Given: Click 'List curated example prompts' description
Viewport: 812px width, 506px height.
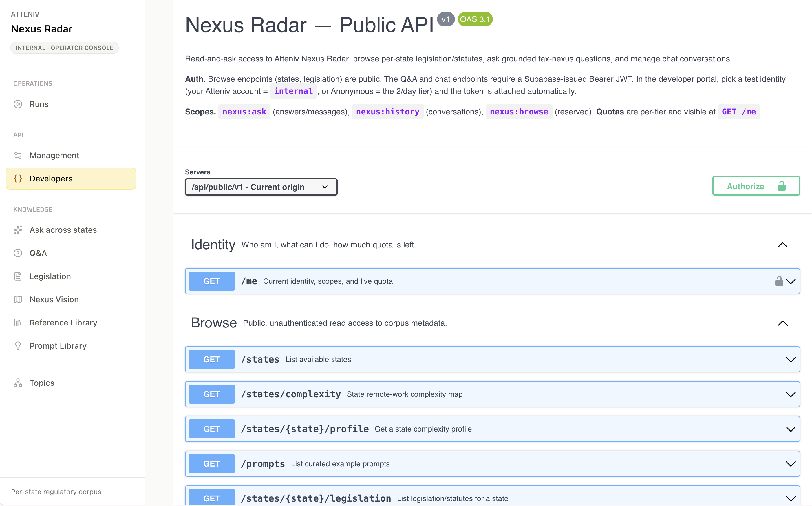Looking at the screenshot, I should (340, 464).
